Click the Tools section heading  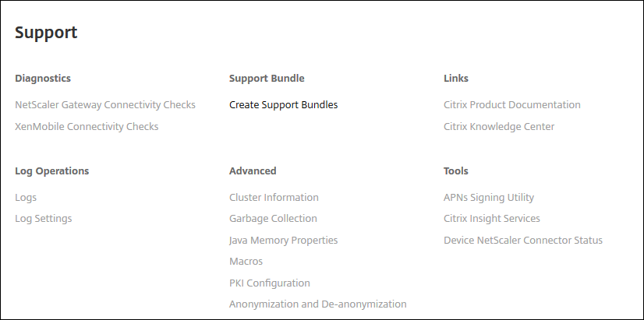click(456, 171)
